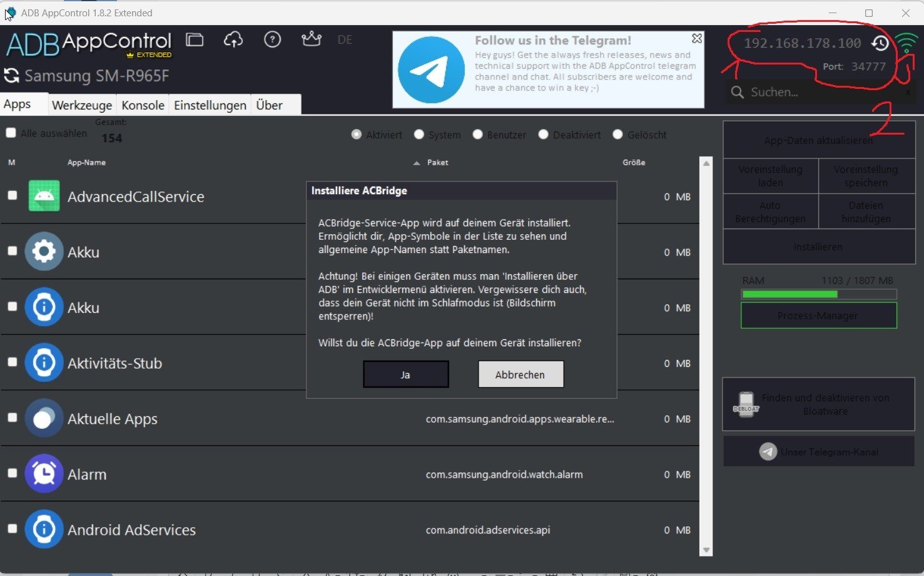
Task: Select the Deaktiviert radio filter
Action: (x=543, y=135)
